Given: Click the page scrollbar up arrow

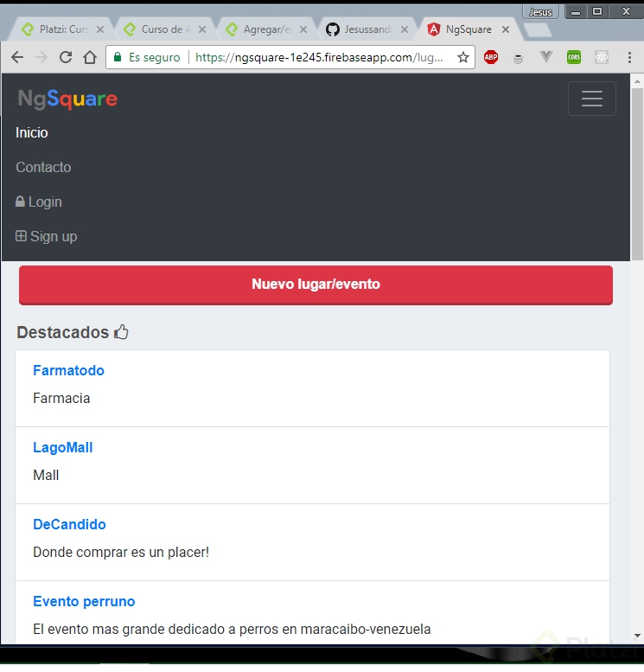Looking at the screenshot, I should pos(637,81).
